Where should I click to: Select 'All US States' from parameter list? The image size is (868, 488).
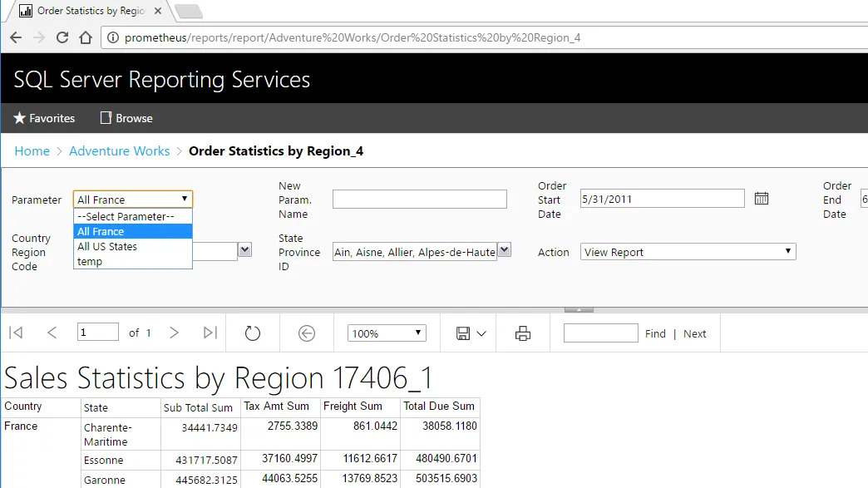click(107, 247)
